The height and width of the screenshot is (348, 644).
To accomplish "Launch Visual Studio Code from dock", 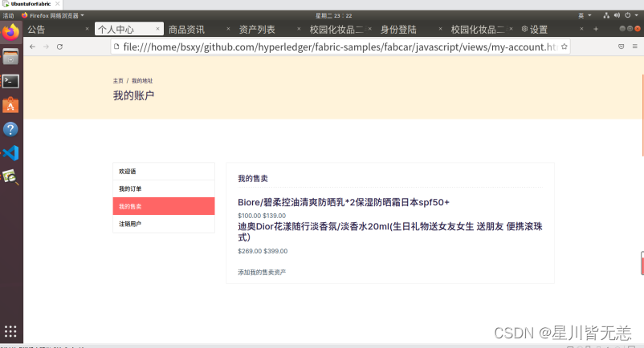I will click(10, 153).
